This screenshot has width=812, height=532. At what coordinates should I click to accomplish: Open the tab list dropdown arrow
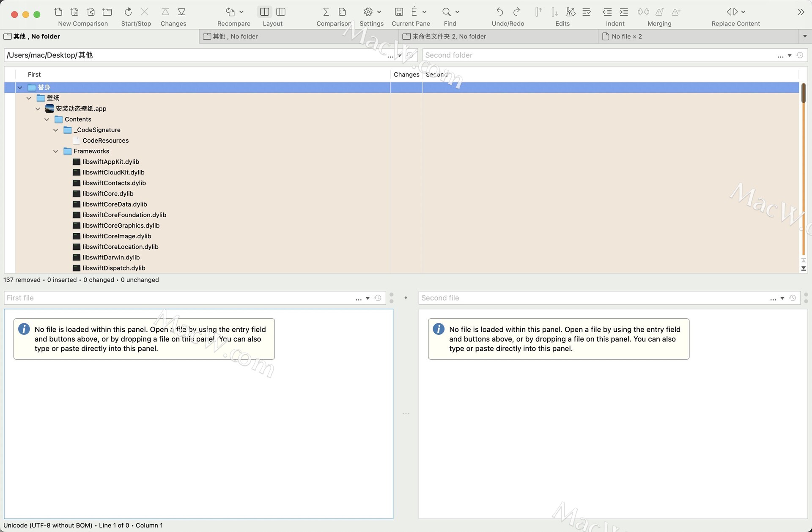click(805, 36)
